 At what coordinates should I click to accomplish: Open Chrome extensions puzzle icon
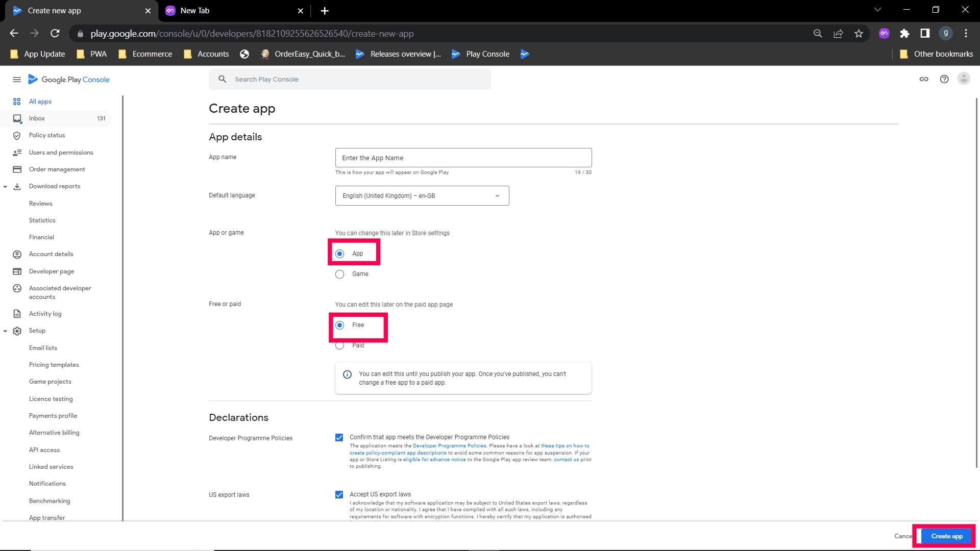coord(904,34)
